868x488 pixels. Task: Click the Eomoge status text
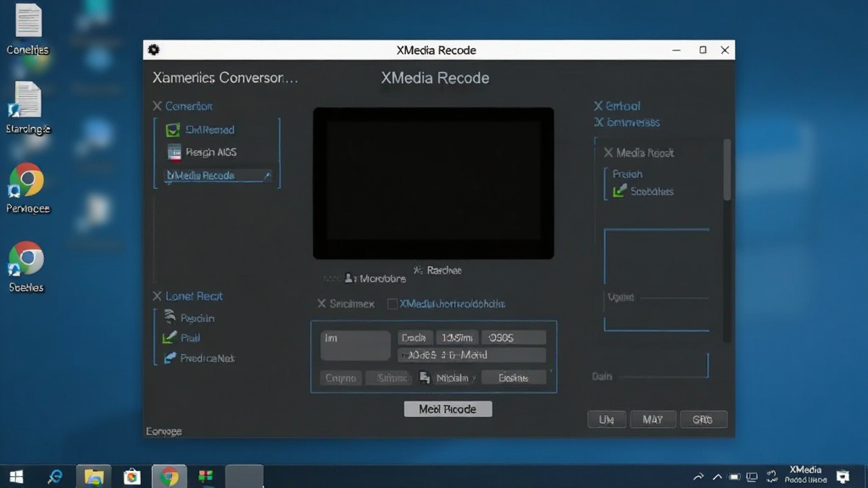tap(164, 431)
